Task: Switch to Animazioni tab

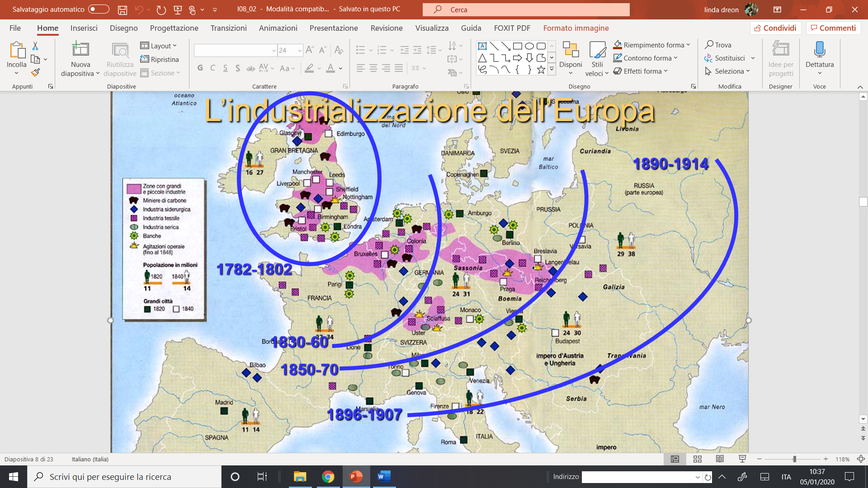Action: (278, 28)
